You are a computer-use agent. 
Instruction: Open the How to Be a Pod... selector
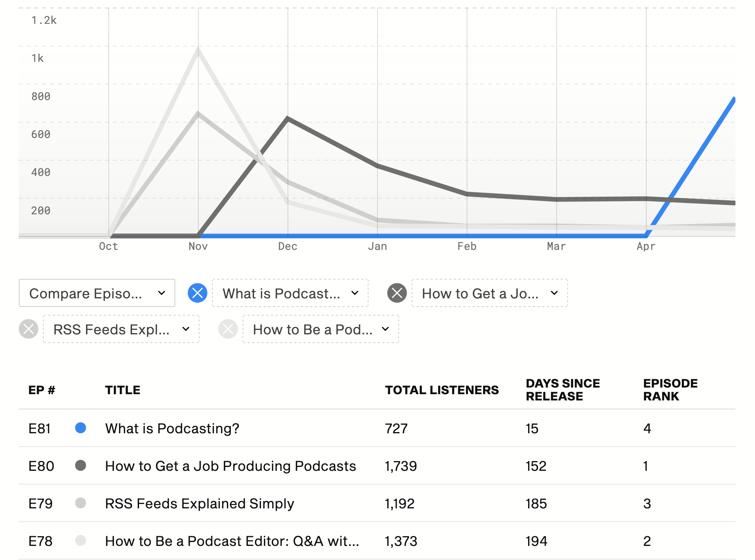(x=321, y=329)
